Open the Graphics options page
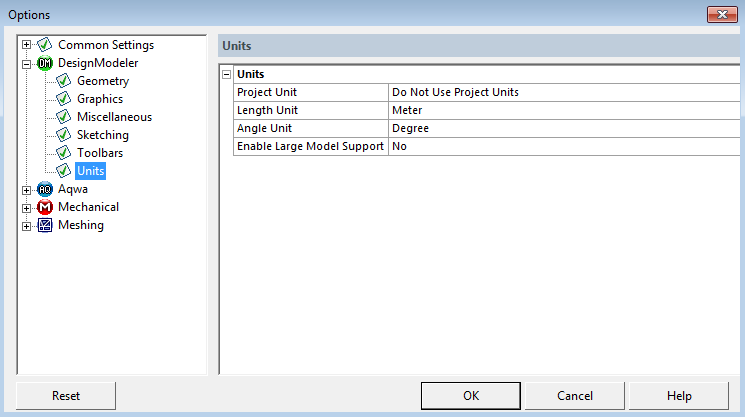 tap(100, 99)
